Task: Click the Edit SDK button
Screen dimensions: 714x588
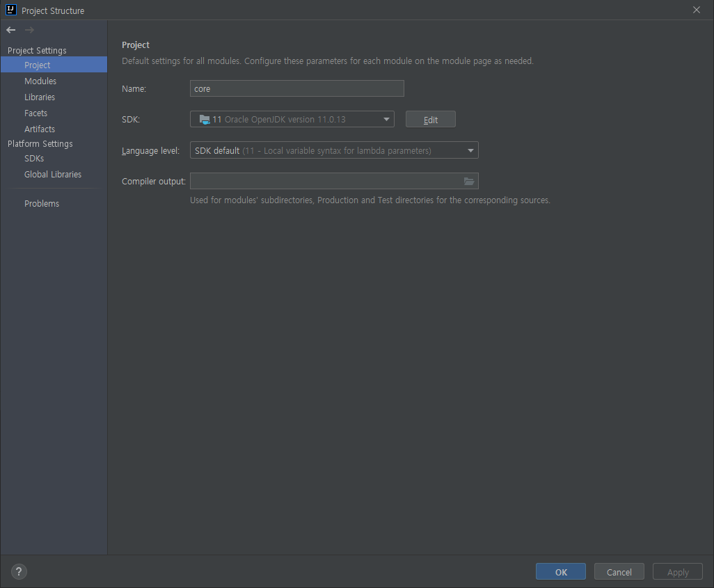Action: point(430,119)
